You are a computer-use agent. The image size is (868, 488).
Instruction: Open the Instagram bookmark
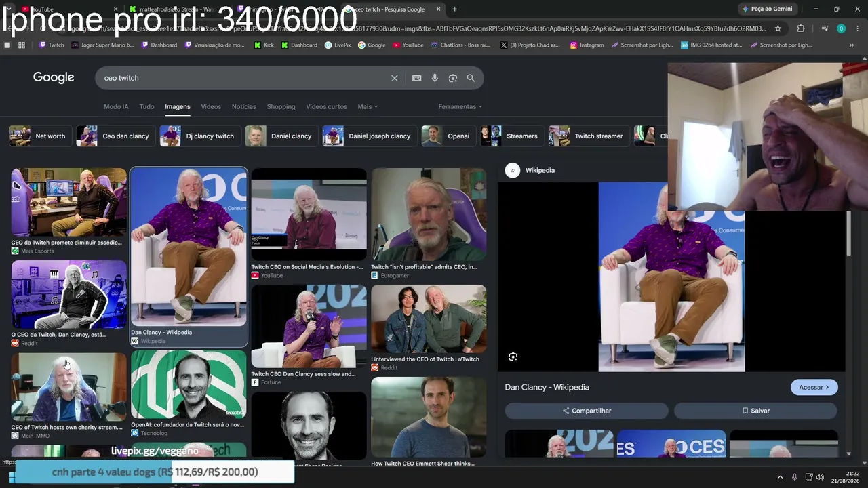tap(587, 45)
